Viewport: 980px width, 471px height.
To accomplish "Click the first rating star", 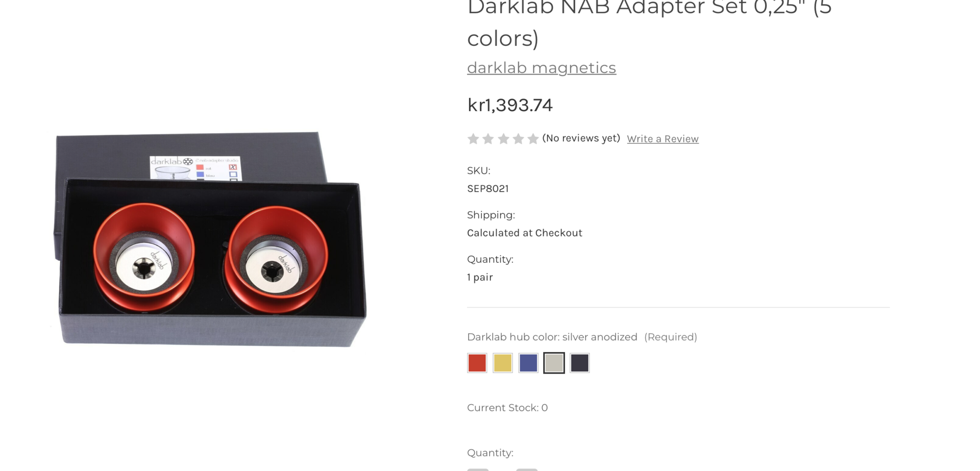I will [473, 139].
